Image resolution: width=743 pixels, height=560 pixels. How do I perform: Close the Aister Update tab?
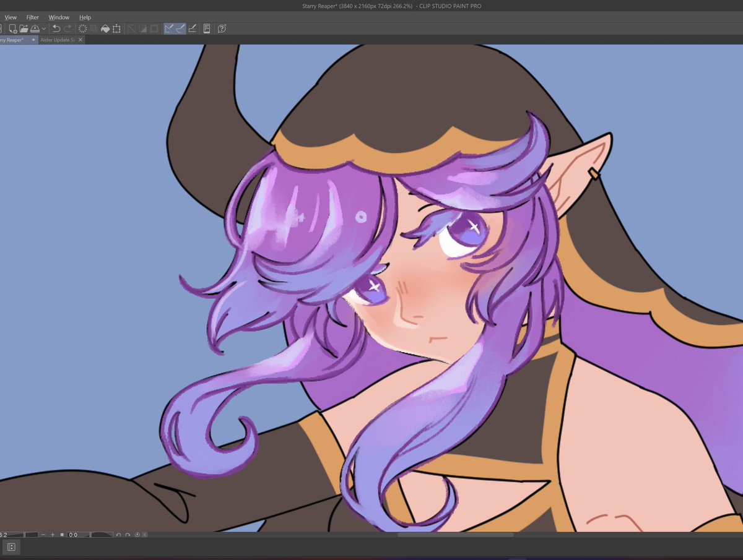80,40
